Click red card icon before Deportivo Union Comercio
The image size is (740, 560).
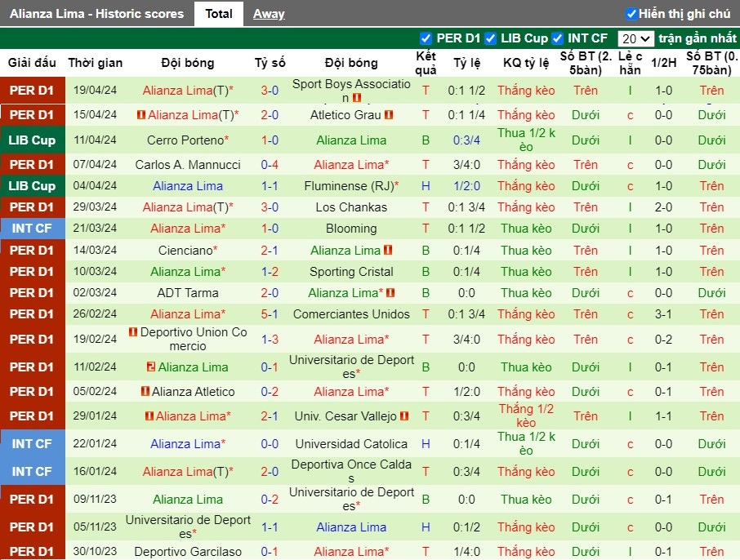pyautogui.click(x=133, y=332)
